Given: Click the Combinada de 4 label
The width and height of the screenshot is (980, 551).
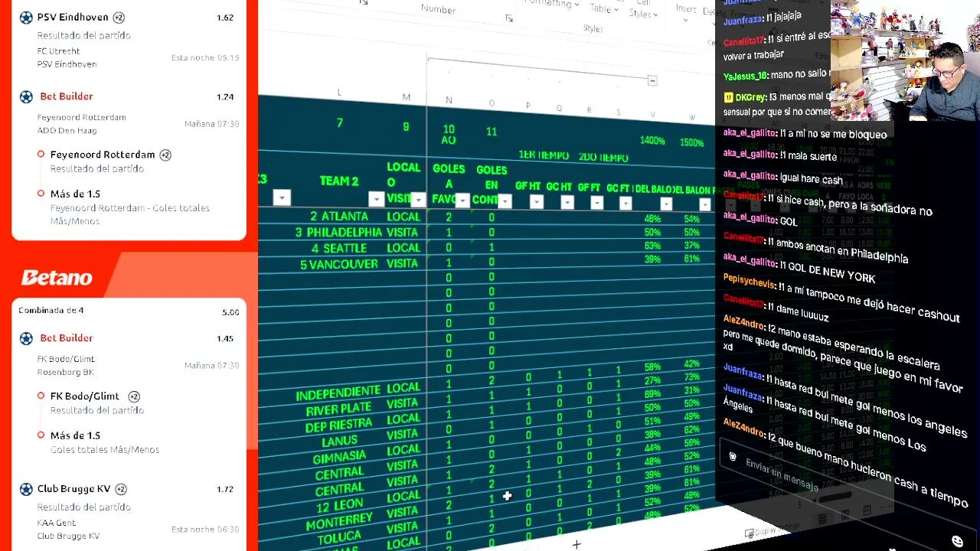Looking at the screenshot, I should [51, 311].
